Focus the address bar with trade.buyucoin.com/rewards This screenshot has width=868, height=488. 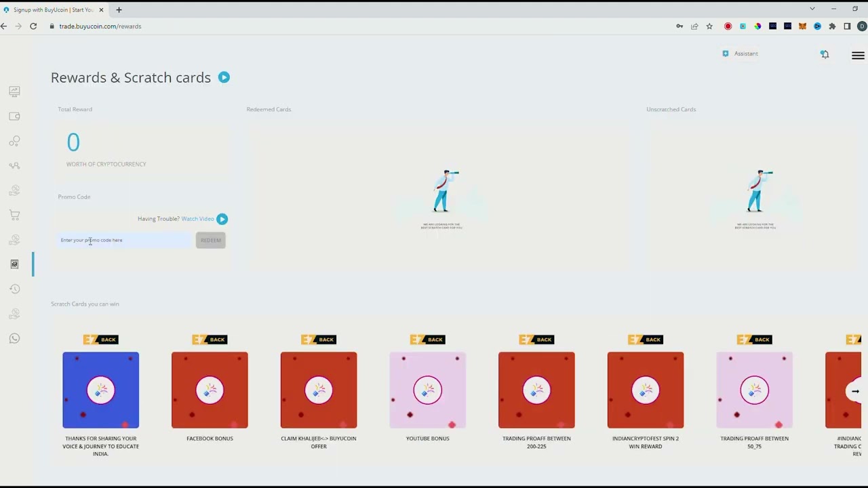[x=100, y=26]
